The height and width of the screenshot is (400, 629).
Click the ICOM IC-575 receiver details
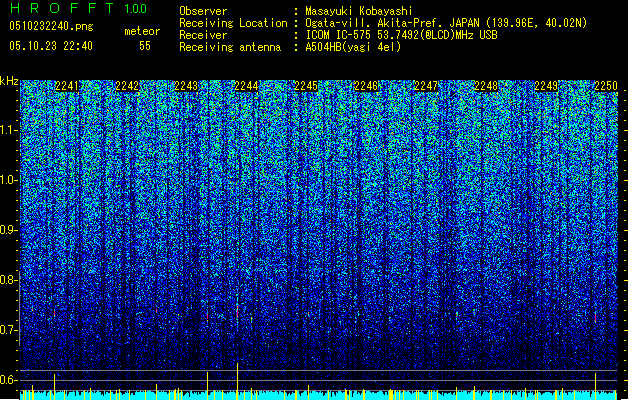coord(402,35)
